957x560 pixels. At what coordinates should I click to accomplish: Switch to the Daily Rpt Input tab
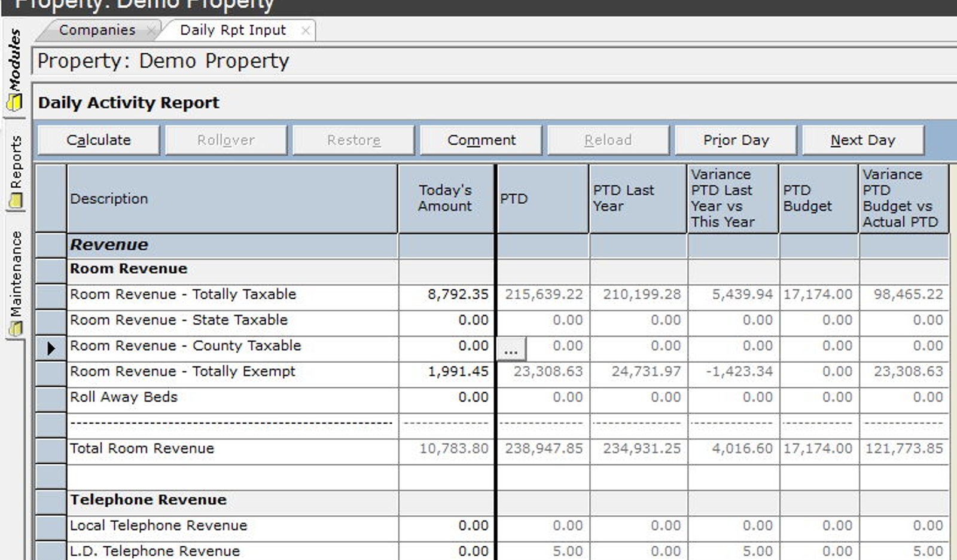coord(233,30)
